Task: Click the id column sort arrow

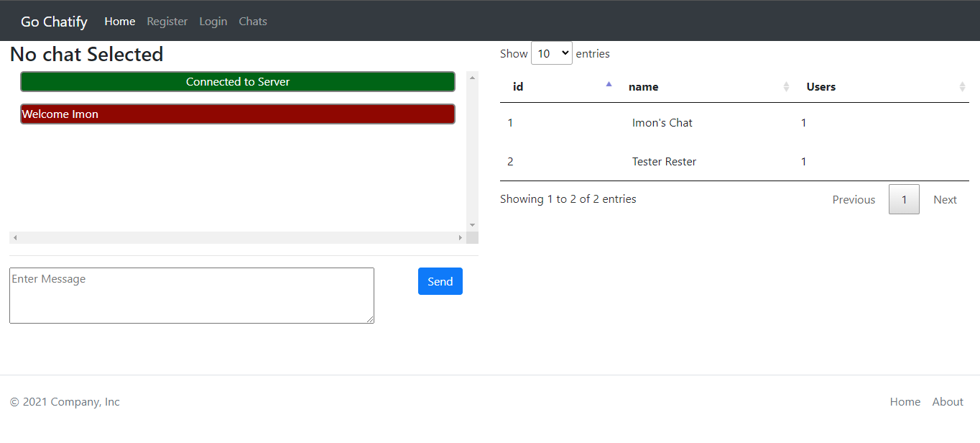Action: [x=609, y=86]
